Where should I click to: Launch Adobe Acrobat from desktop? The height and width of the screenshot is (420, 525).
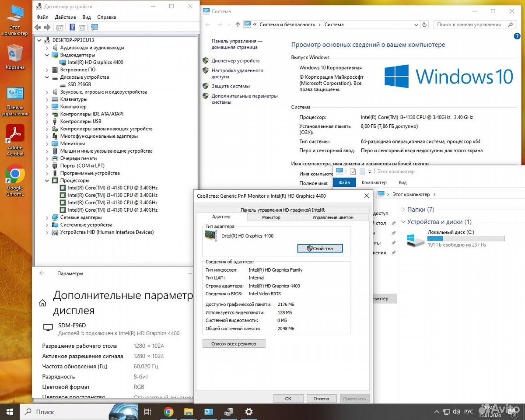[x=15, y=140]
